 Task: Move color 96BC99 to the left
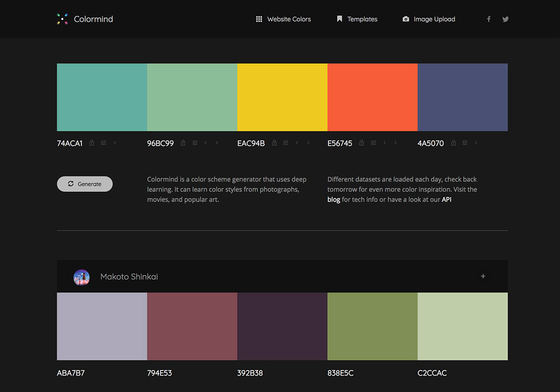coord(206,143)
